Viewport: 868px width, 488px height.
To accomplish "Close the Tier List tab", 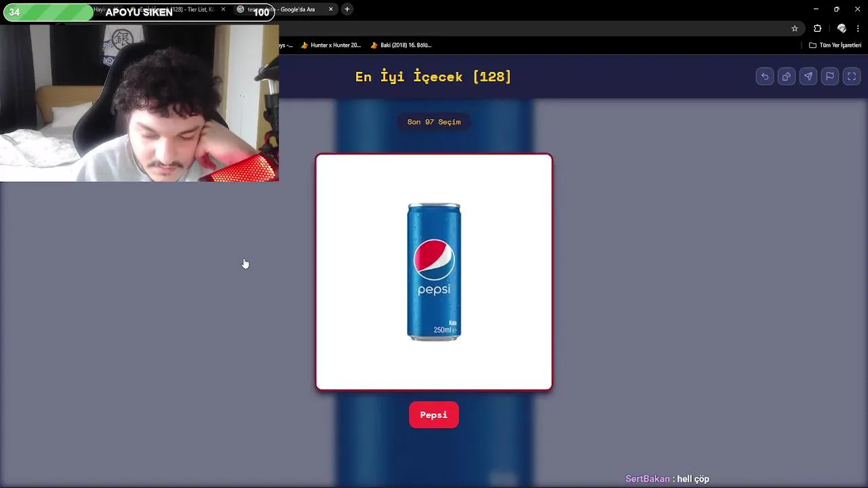I will point(223,9).
